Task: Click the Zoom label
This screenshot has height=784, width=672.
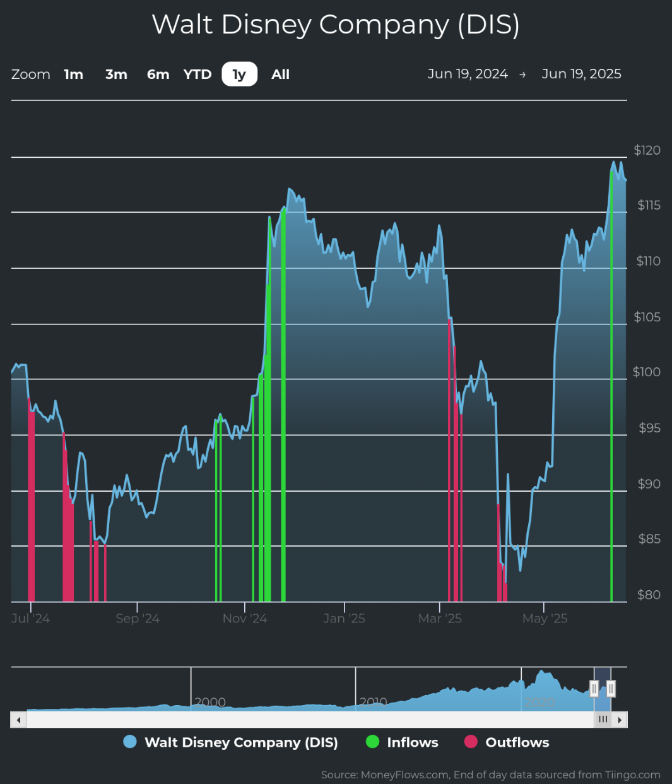Action: point(31,74)
